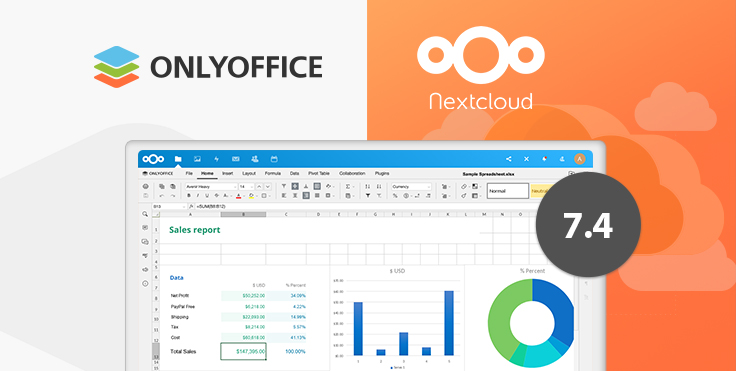Toggle wrap text button

pos(317,186)
